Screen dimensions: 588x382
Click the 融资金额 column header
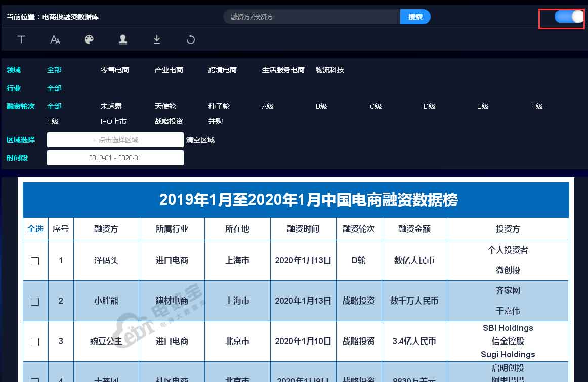coord(414,229)
